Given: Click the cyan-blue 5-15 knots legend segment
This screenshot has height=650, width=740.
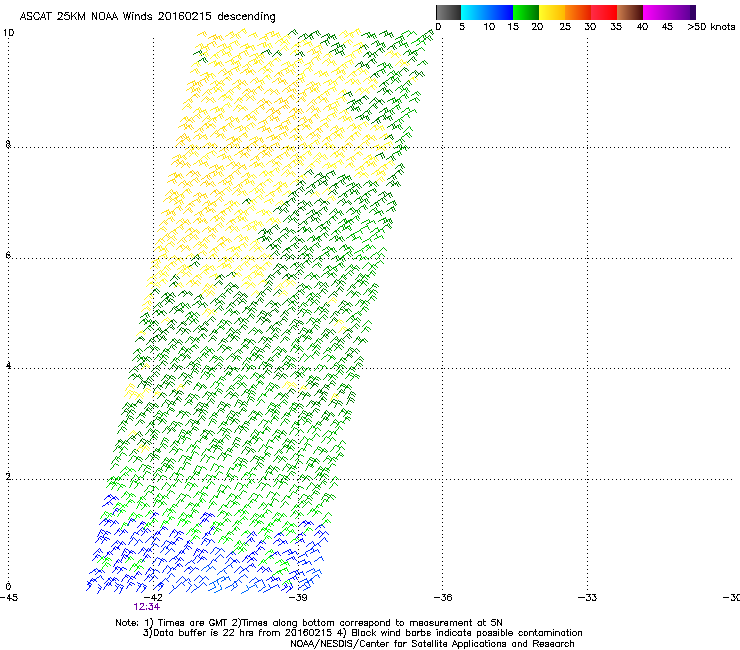Looking at the screenshot, I should [x=487, y=12].
